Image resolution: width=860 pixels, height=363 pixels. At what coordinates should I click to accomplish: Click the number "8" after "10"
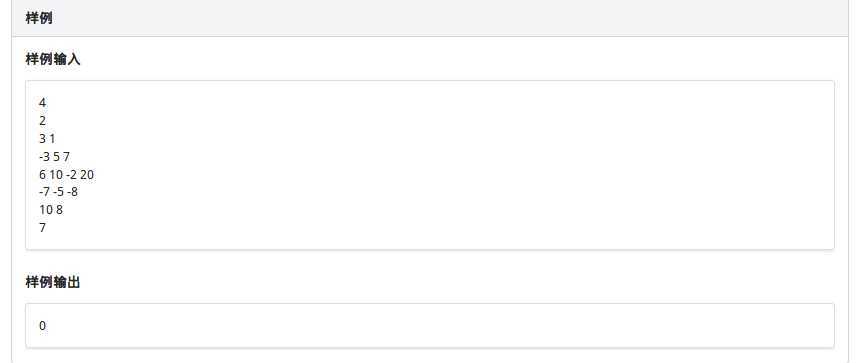(x=59, y=210)
